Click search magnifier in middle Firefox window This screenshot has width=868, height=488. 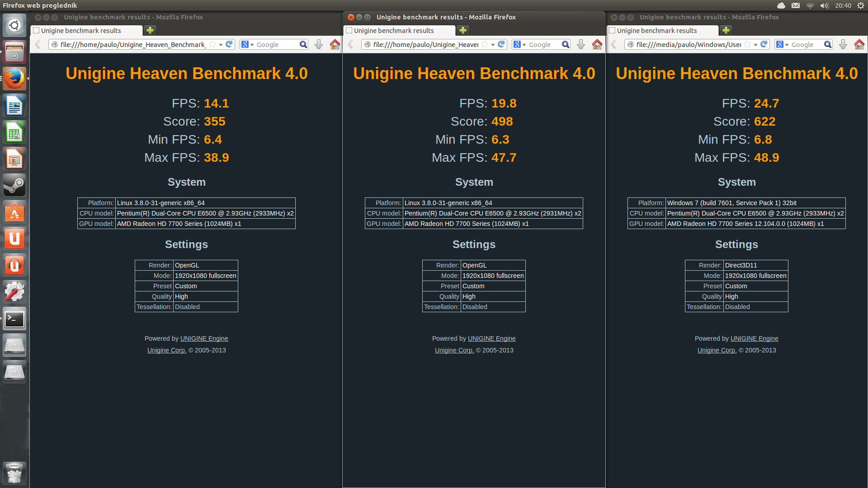566,44
